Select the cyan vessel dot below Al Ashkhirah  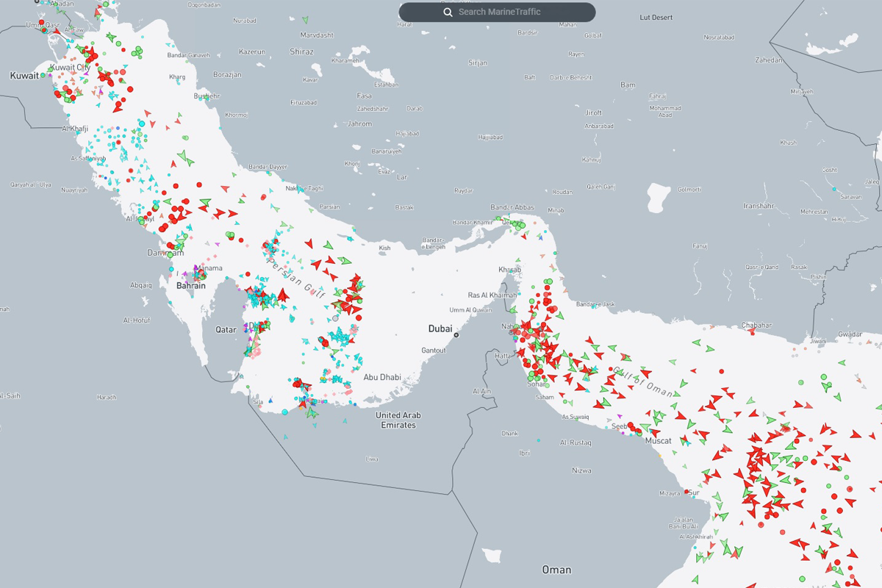click(694, 548)
